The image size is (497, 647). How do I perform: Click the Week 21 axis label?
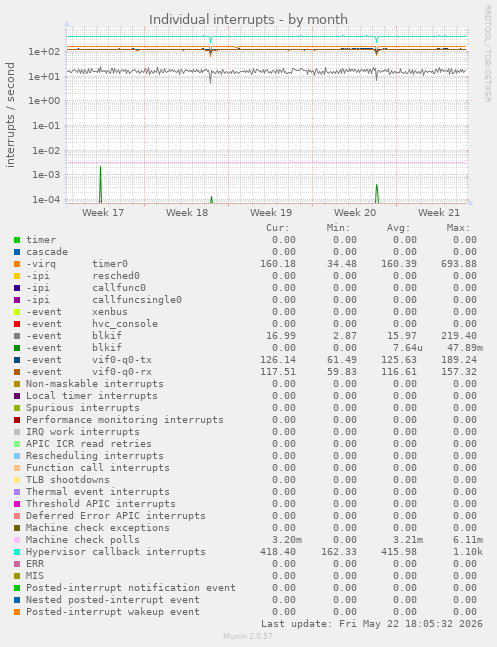click(x=438, y=213)
